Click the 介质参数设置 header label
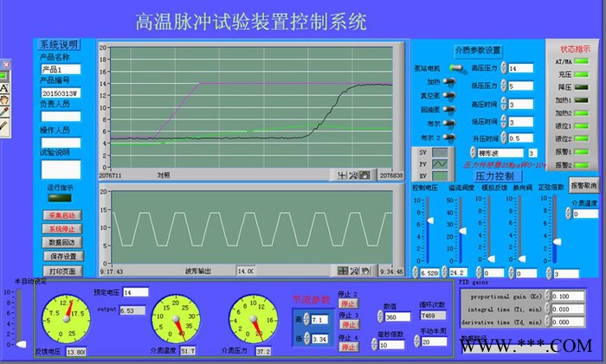The width and height of the screenshot is (606, 364). pyautogui.click(x=478, y=50)
